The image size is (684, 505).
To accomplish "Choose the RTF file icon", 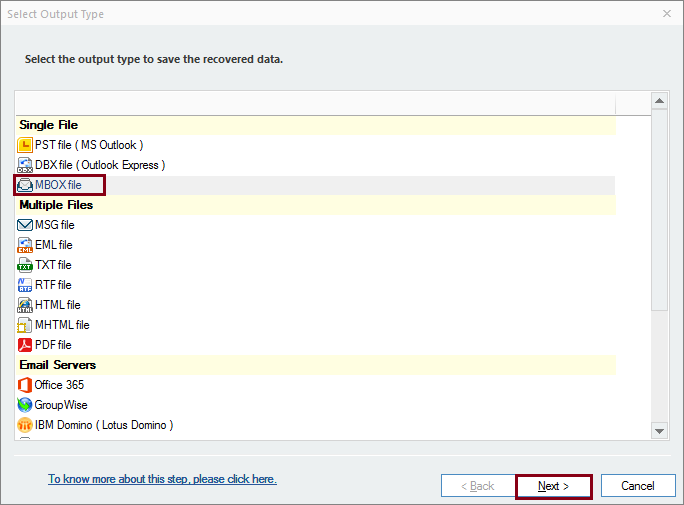I will pos(25,285).
